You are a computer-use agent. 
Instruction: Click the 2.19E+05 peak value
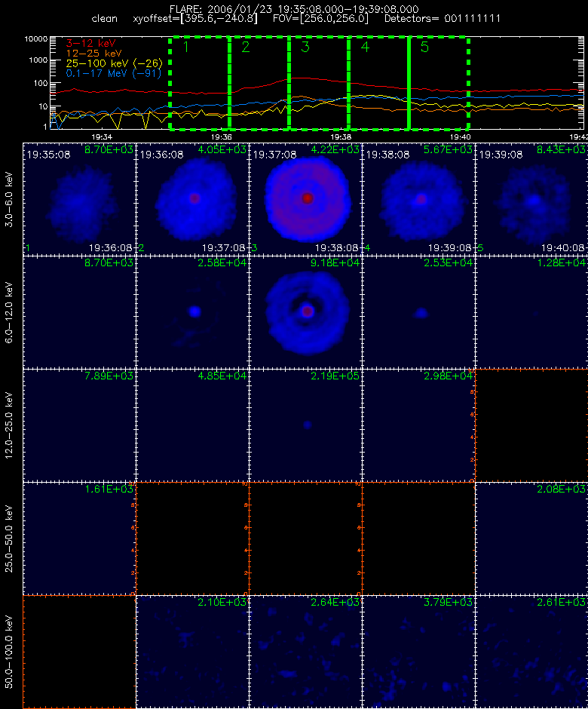click(x=335, y=376)
